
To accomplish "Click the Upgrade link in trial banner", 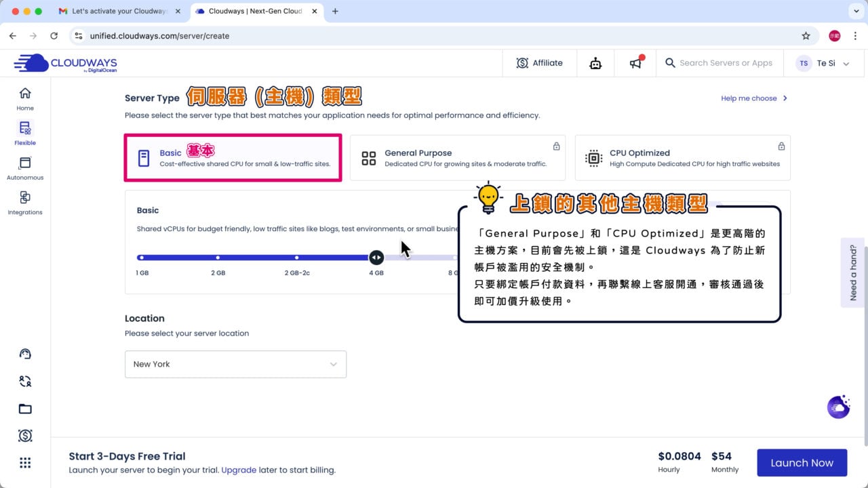I will coord(239,470).
